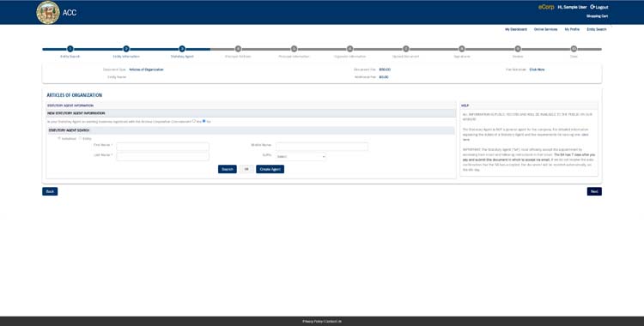The width and height of the screenshot is (644, 326).
Task: Click the Search button
Action: coord(228,169)
